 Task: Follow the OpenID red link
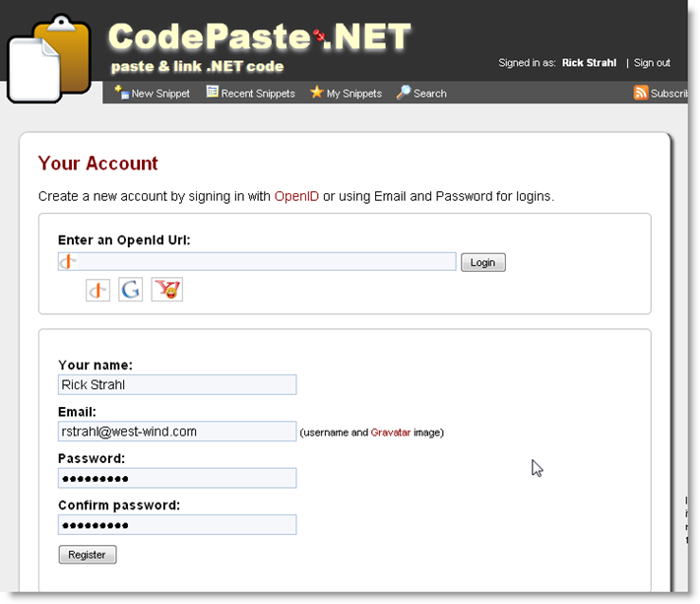296,196
